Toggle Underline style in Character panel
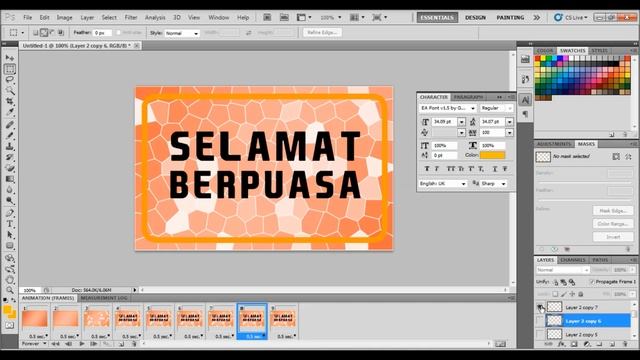The width and height of the screenshot is (640, 360). (495, 169)
